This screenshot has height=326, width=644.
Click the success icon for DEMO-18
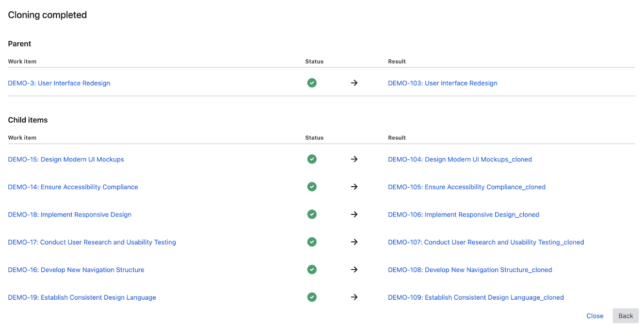coord(312,215)
